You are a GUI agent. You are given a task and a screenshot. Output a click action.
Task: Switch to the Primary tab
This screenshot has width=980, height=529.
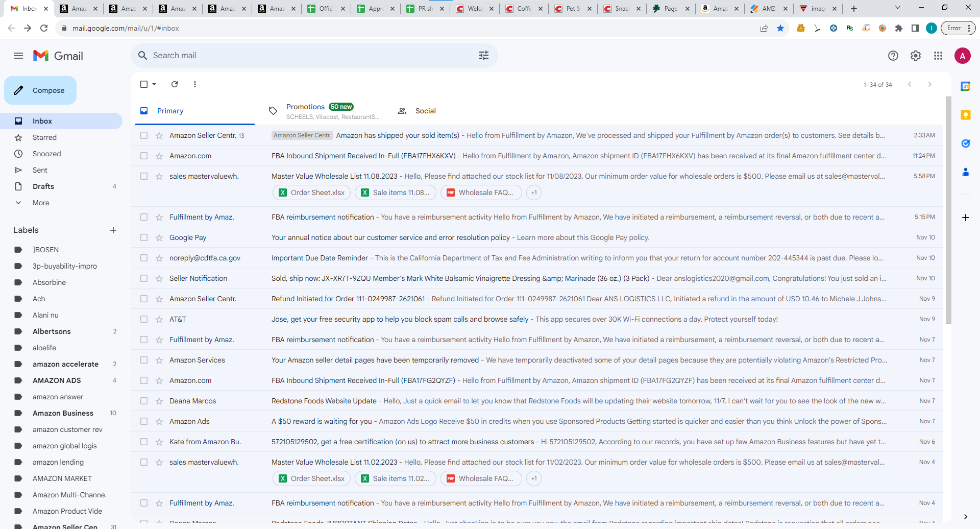(x=194, y=111)
